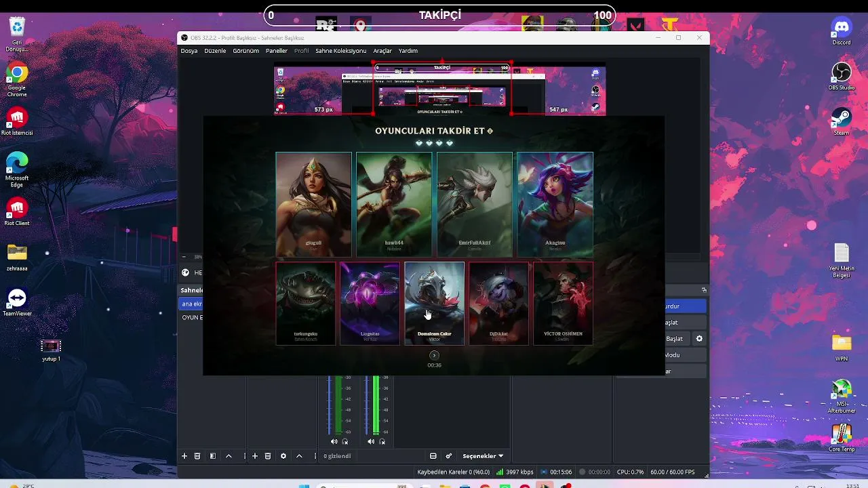This screenshot has height=488, width=868.
Task: Open virtual camera settings gear in Controls
Action: pyautogui.click(x=699, y=339)
